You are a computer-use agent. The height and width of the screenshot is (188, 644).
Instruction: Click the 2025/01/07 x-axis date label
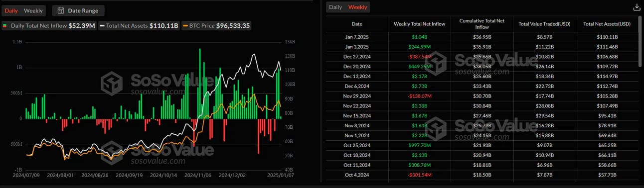tap(281, 175)
